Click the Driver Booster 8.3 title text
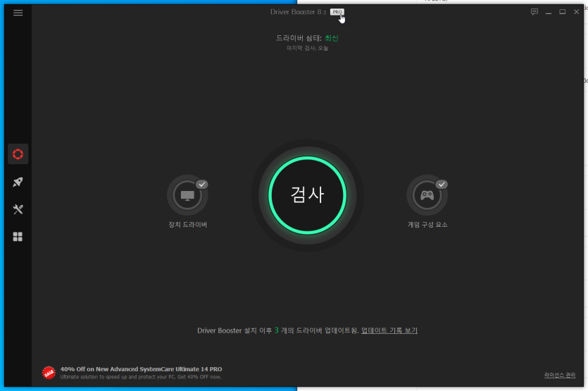Screen dimensions: 588x391 298,12
